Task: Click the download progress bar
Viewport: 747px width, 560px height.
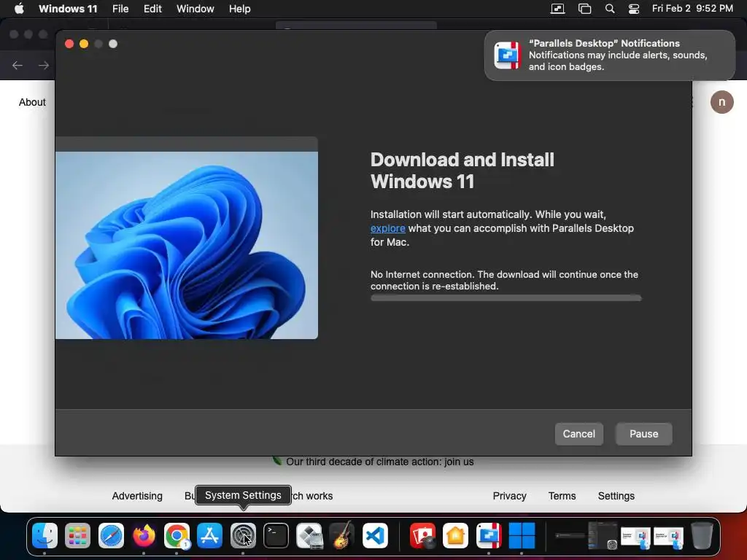Action: click(506, 298)
